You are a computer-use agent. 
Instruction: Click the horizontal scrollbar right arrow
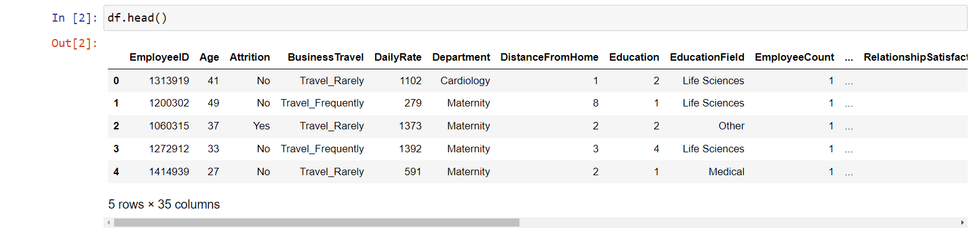pos(963,223)
